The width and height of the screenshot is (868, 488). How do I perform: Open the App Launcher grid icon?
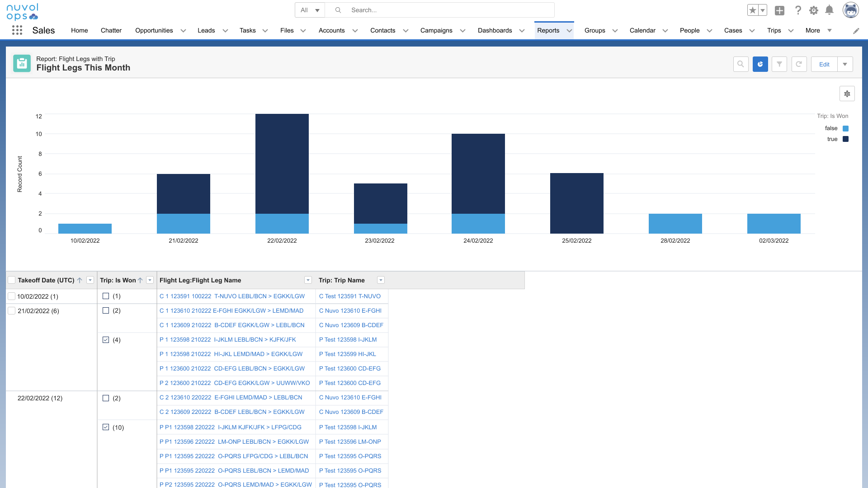[17, 30]
